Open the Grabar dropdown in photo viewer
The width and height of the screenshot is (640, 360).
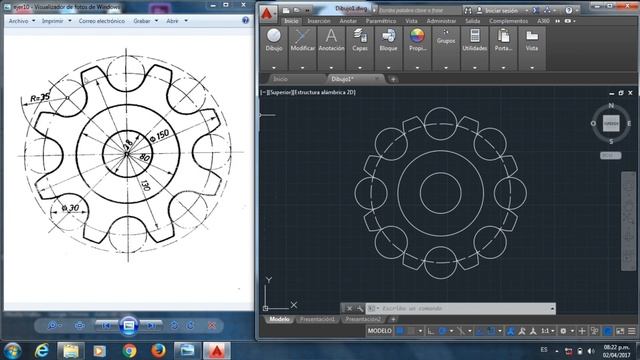[x=145, y=20]
